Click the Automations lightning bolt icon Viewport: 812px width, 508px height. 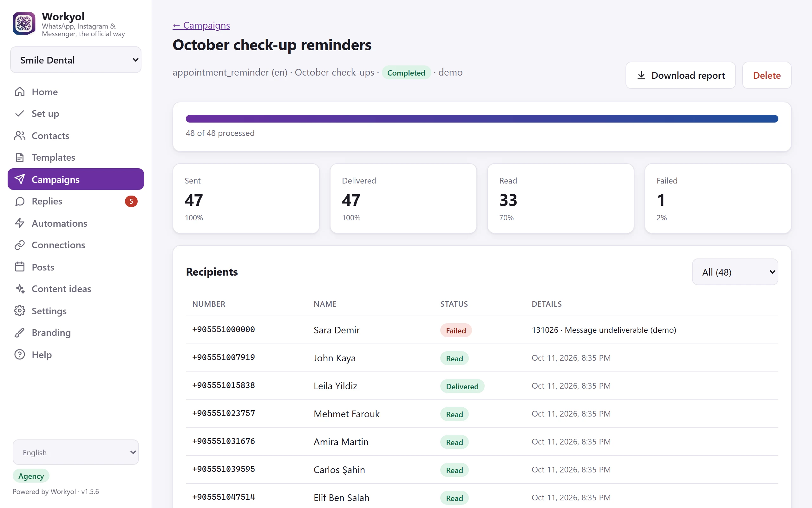pyautogui.click(x=20, y=223)
